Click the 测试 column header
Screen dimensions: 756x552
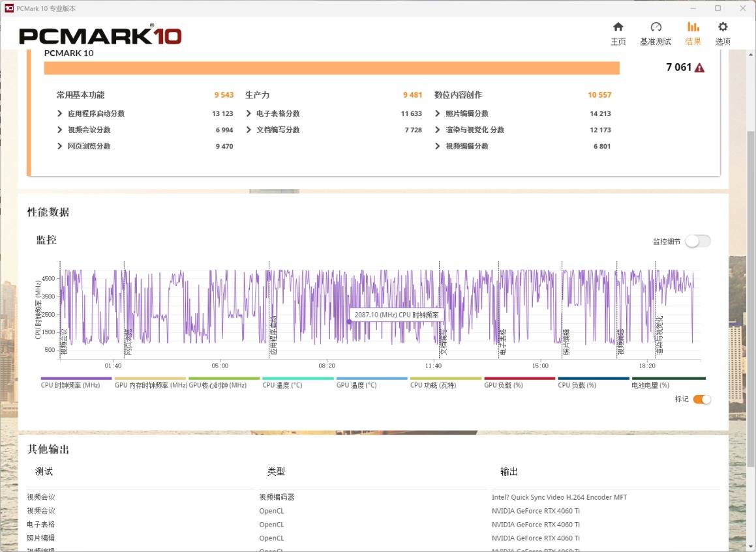tap(44, 472)
